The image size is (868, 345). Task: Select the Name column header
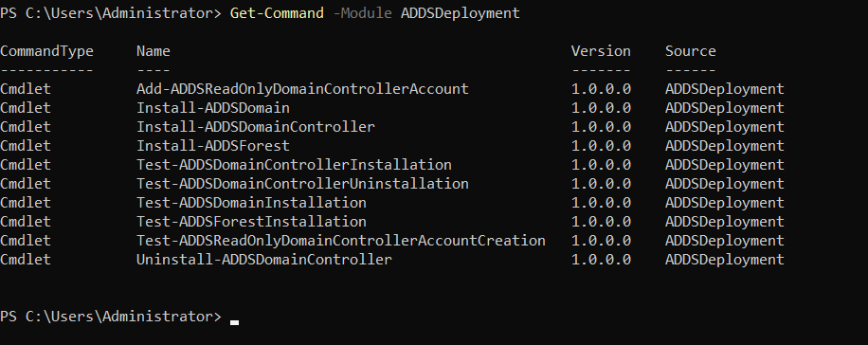(x=154, y=51)
